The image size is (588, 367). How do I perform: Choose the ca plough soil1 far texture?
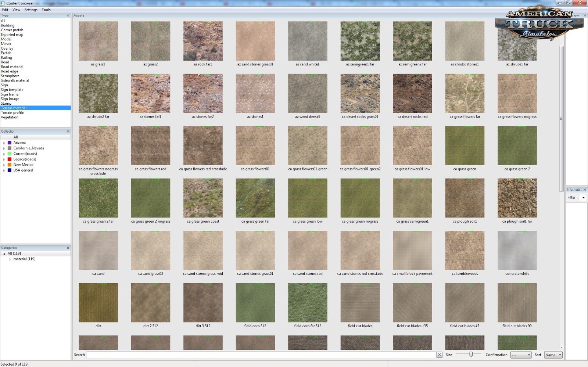click(x=517, y=198)
